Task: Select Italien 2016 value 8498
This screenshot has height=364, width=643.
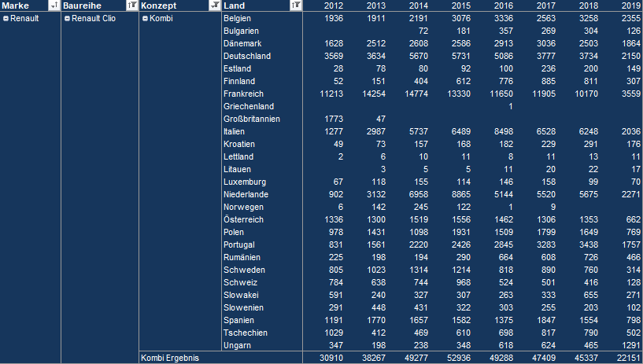Action: [504, 132]
